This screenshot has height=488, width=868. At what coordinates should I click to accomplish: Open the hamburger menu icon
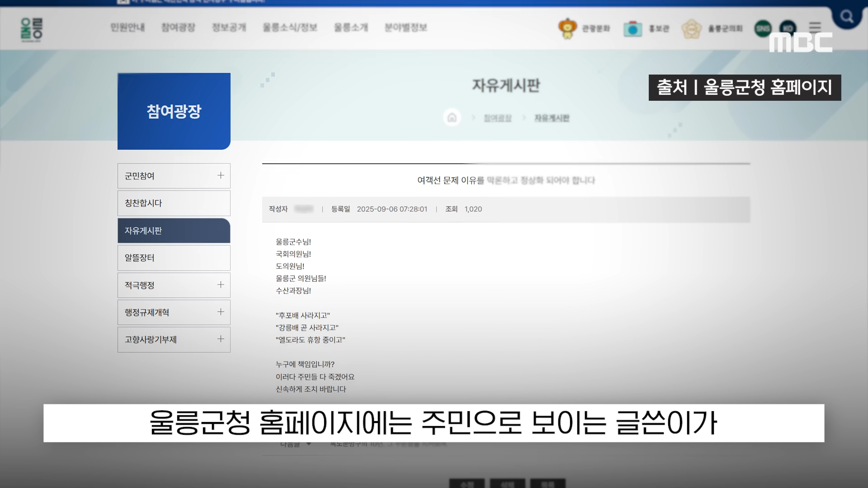click(816, 27)
